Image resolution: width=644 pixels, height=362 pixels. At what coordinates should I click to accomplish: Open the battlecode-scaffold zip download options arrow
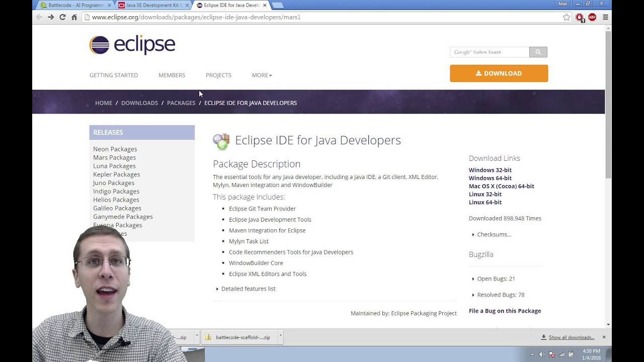coord(280,337)
